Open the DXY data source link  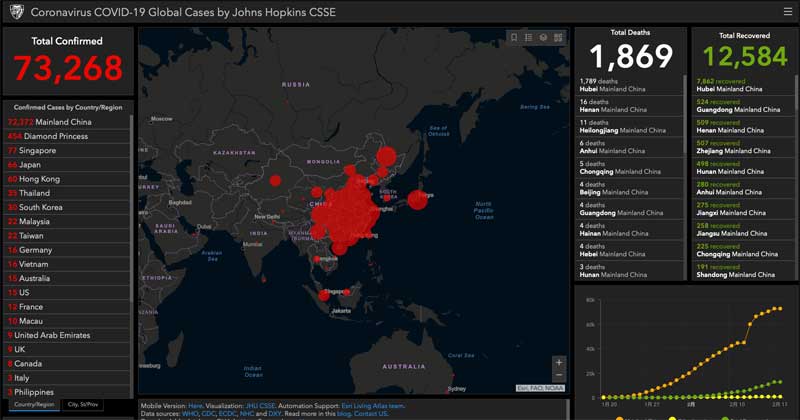pyautogui.click(x=274, y=413)
